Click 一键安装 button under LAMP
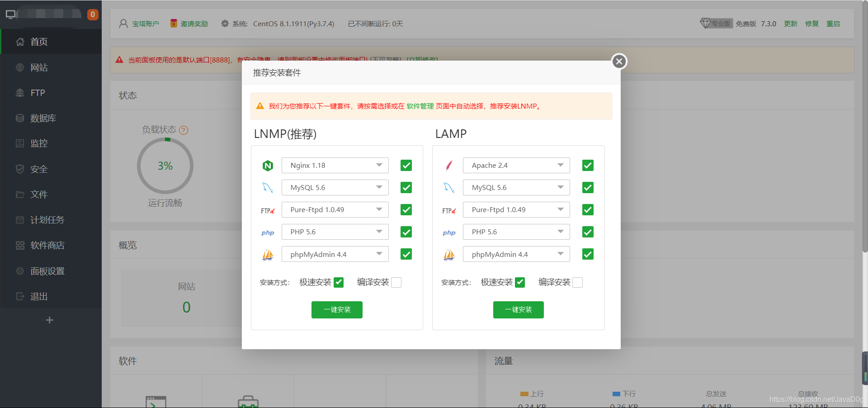The height and width of the screenshot is (408, 868). (x=519, y=310)
